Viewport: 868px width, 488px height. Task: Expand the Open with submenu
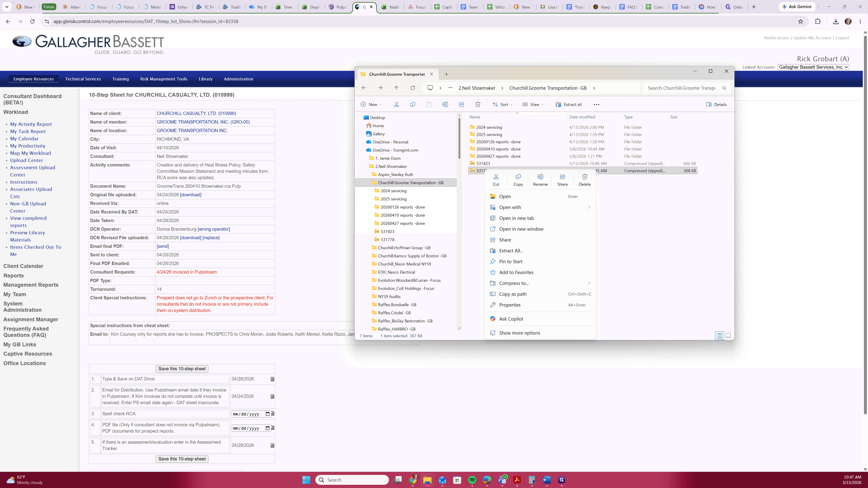click(540, 207)
